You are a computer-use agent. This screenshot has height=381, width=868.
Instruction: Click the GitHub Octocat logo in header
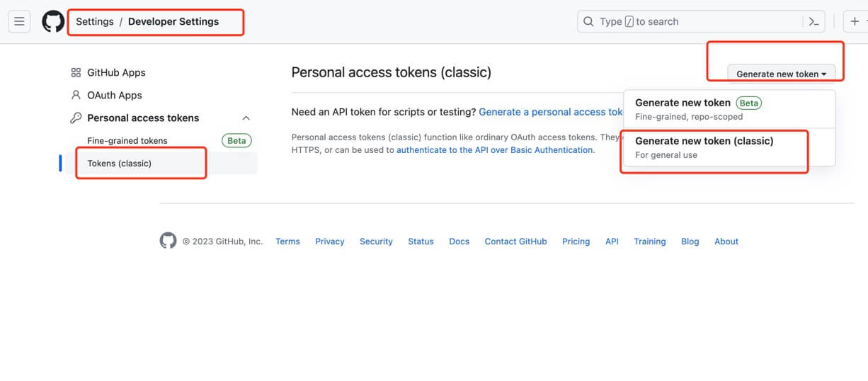[x=53, y=21]
